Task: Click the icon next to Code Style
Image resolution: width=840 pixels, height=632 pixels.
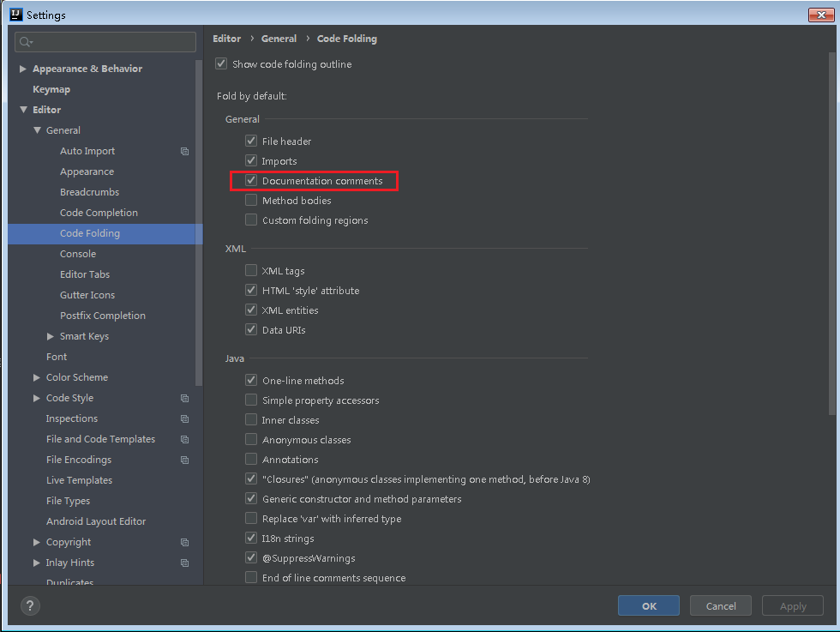Action: click(x=184, y=398)
